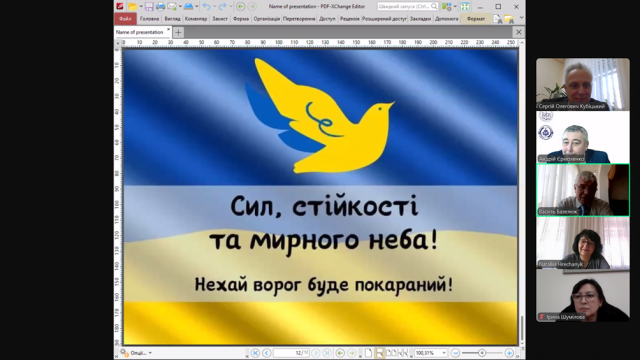640x360 pixels.
Task: Open the Перетворення ribbon tab
Action: pos(299,19)
